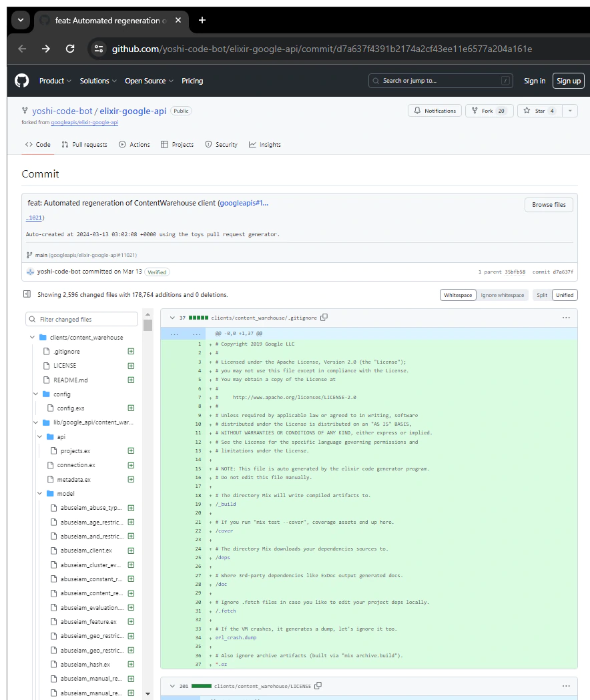
Task: Open the site information icon in address bar
Action: 99,49
